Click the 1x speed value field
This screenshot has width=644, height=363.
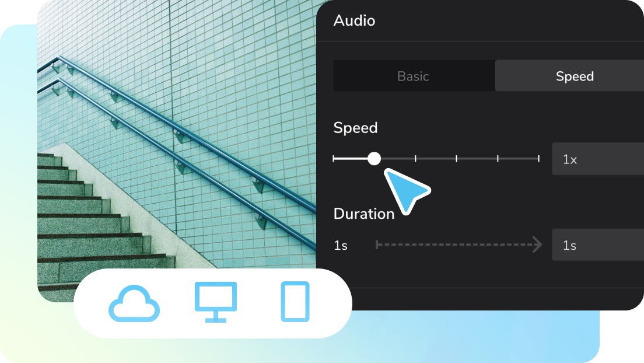(x=598, y=159)
